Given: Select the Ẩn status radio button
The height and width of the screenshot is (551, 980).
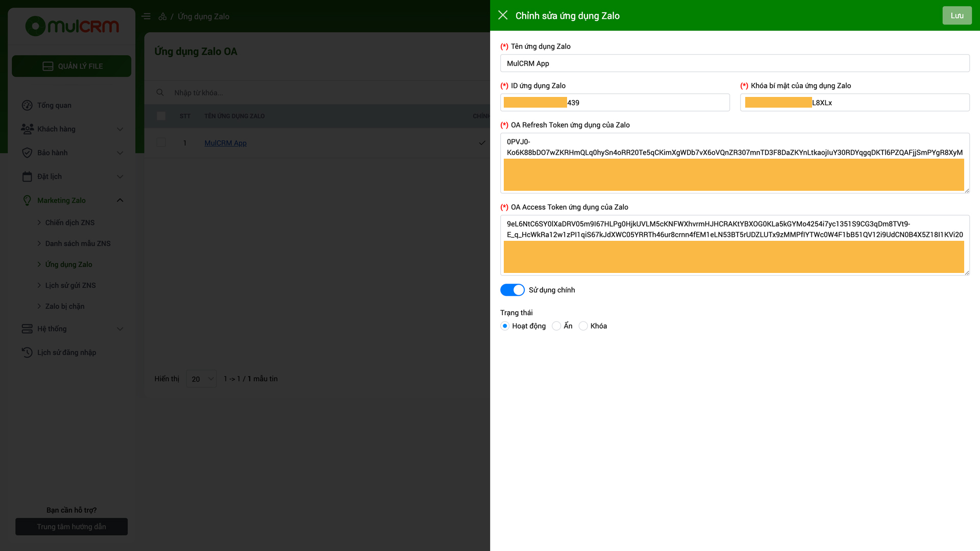Looking at the screenshot, I should click(556, 326).
